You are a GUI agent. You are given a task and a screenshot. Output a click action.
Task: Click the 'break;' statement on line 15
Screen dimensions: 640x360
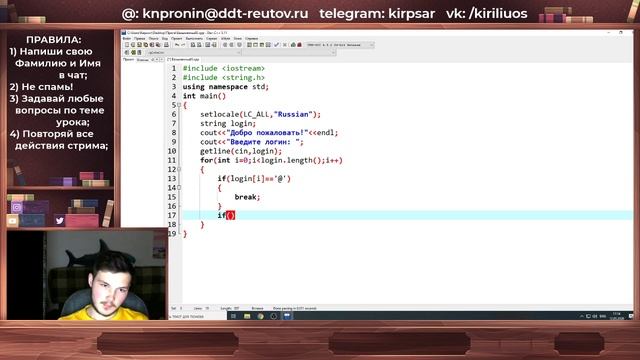click(247, 197)
